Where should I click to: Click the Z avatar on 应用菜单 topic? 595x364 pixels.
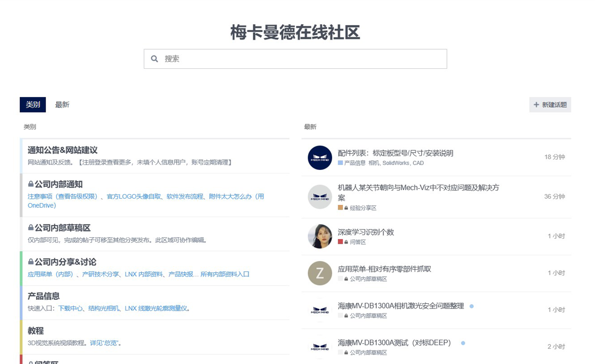click(x=319, y=273)
